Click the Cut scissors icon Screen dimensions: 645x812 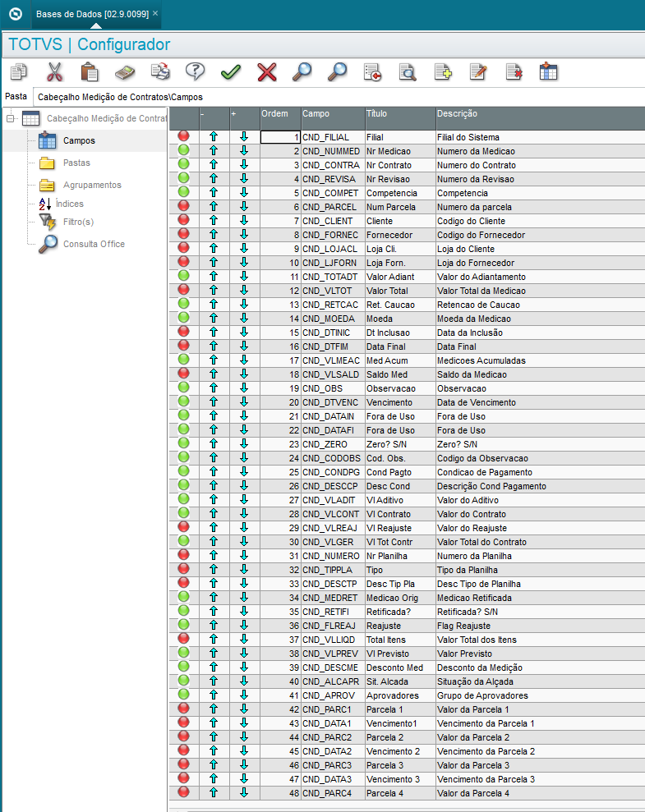click(54, 72)
